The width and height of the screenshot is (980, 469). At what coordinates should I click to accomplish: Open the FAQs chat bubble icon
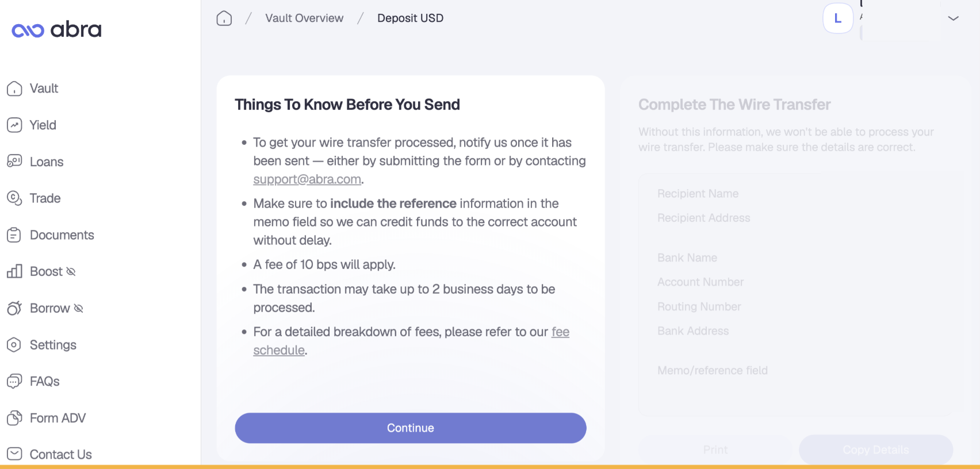pos(14,382)
